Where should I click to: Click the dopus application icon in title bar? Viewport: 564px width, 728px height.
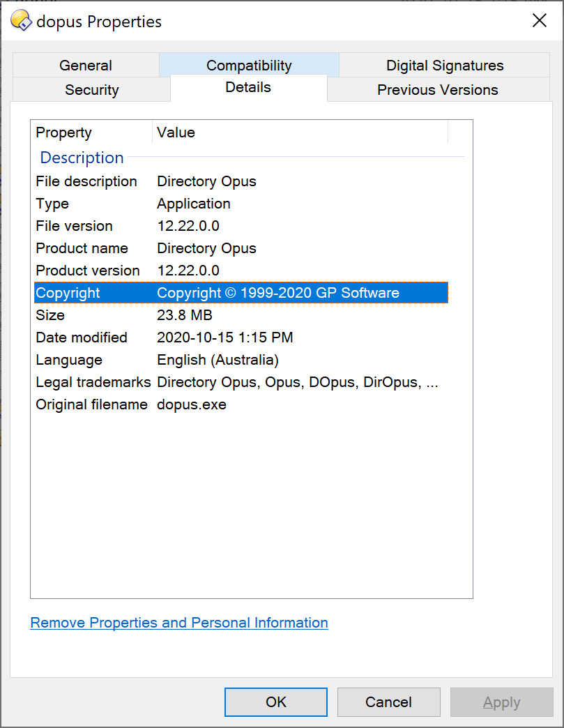21,21
